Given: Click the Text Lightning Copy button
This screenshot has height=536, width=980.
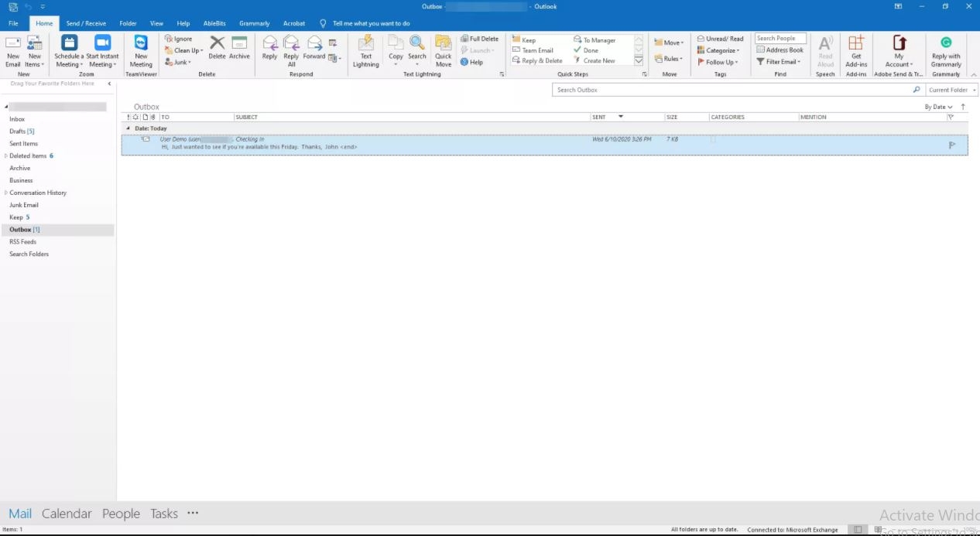Looking at the screenshot, I should click(396, 51).
